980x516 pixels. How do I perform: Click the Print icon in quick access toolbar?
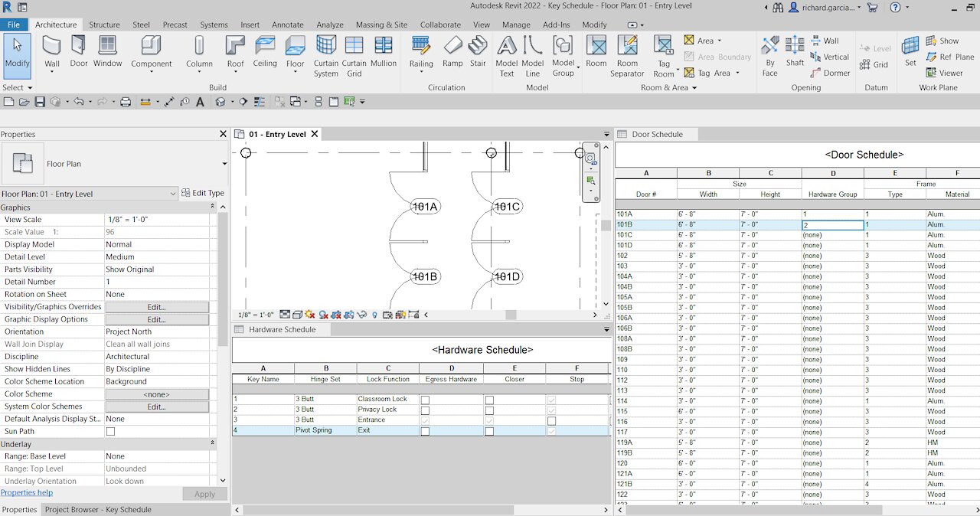pyautogui.click(x=126, y=101)
